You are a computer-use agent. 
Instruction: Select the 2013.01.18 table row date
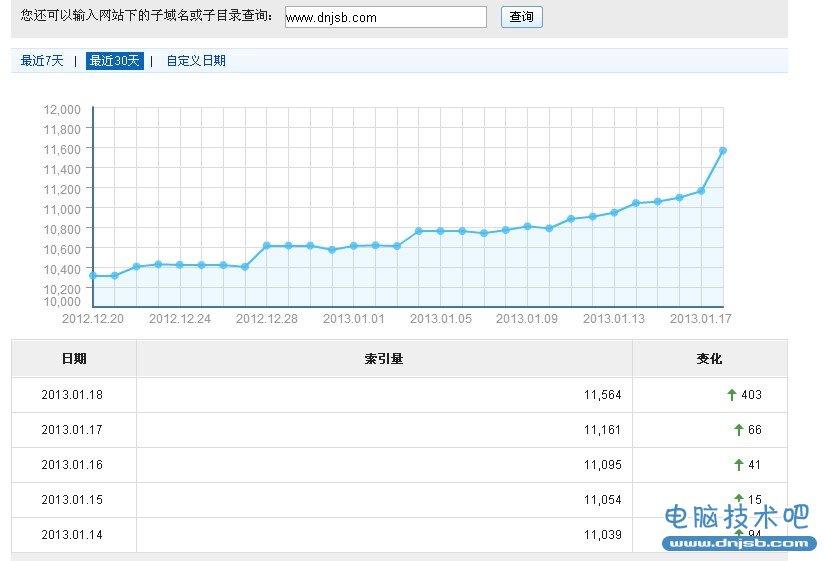[x=72, y=395]
